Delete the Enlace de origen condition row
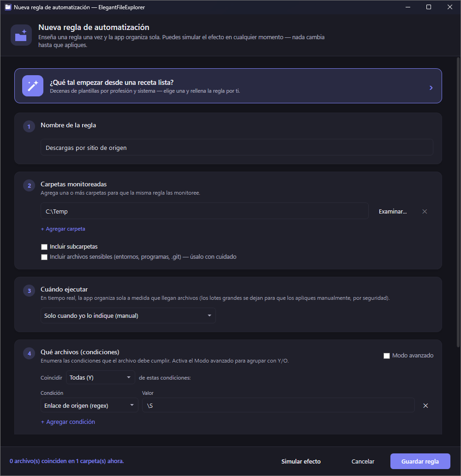The width and height of the screenshot is (461, 476). tap(425, 405)
